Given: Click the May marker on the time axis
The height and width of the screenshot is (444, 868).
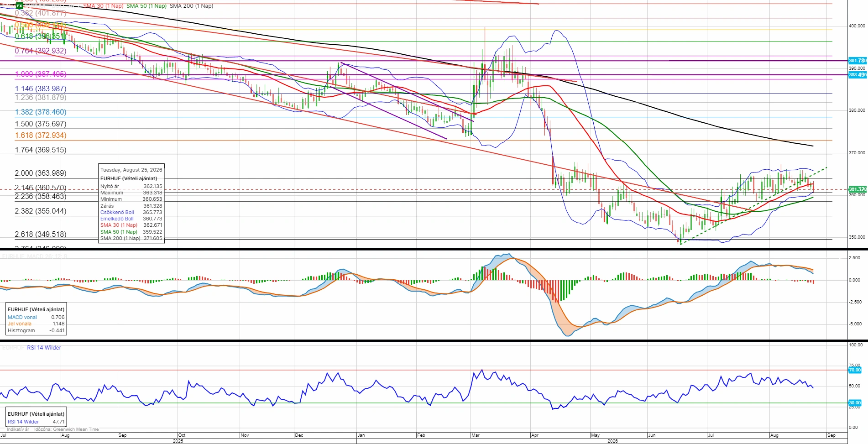Looking at the screenshot, I should click(x=596, y=435).
